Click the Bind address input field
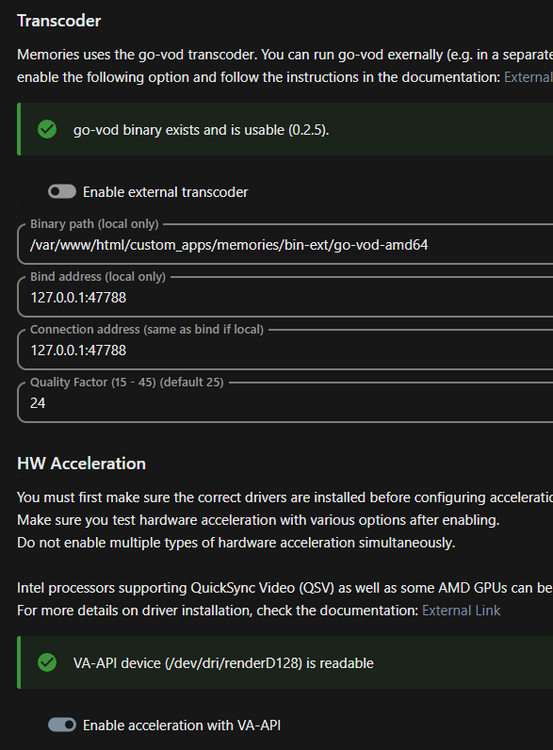Viewport: 553px width, 750px height. coord(285,298)
